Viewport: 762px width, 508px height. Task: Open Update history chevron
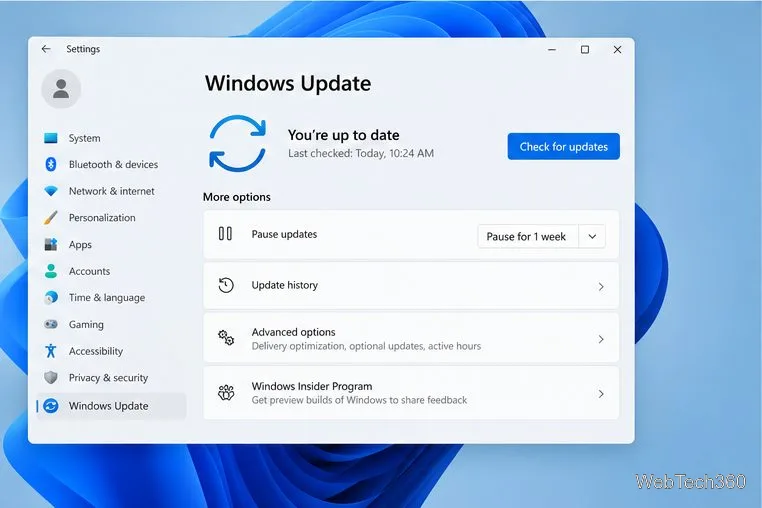click(601, 287)
